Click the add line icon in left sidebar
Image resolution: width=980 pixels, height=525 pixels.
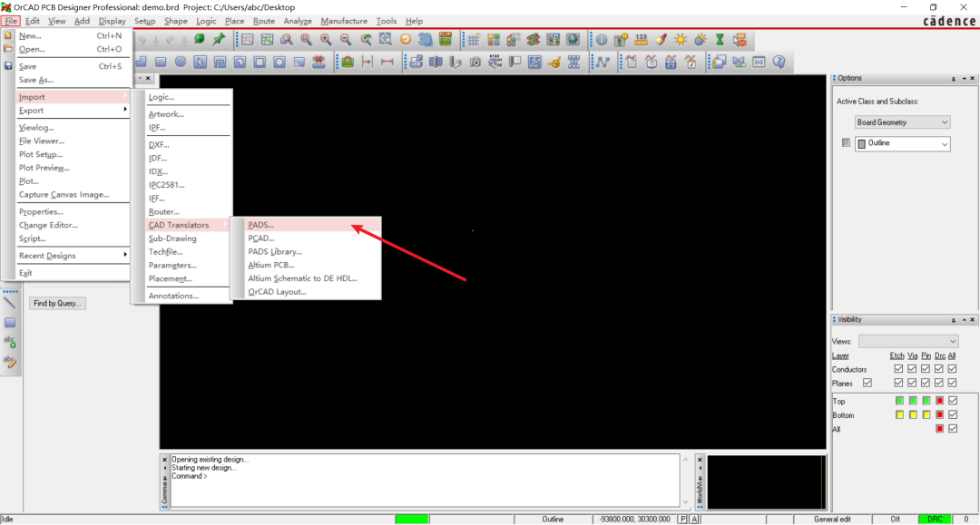[x=10, y=304]
